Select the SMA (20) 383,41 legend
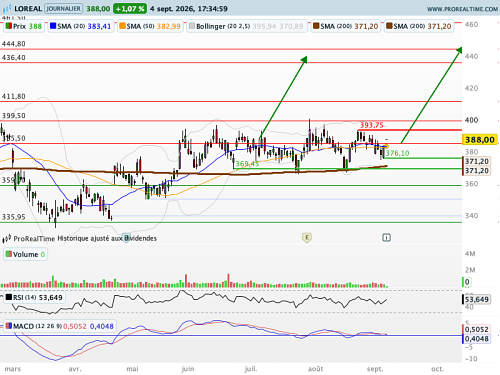Screen dimensions: 500x375 click(x=80, y=26)
